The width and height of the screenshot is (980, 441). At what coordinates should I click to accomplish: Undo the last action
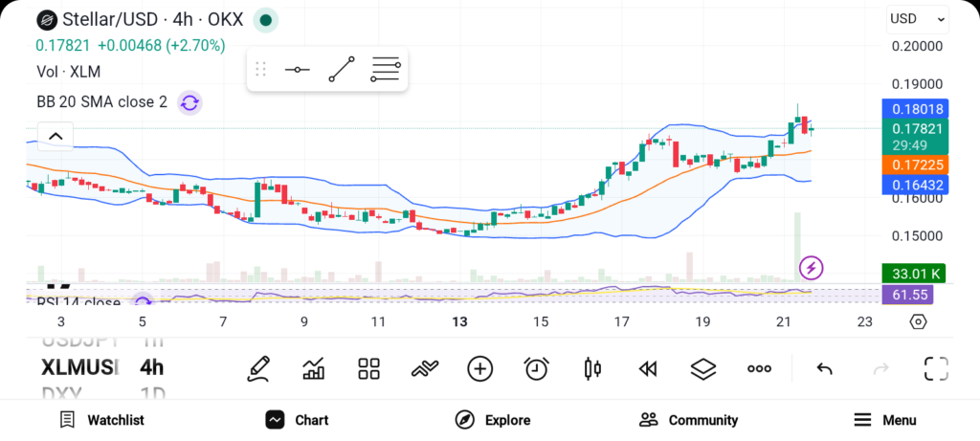pos(824,369)
